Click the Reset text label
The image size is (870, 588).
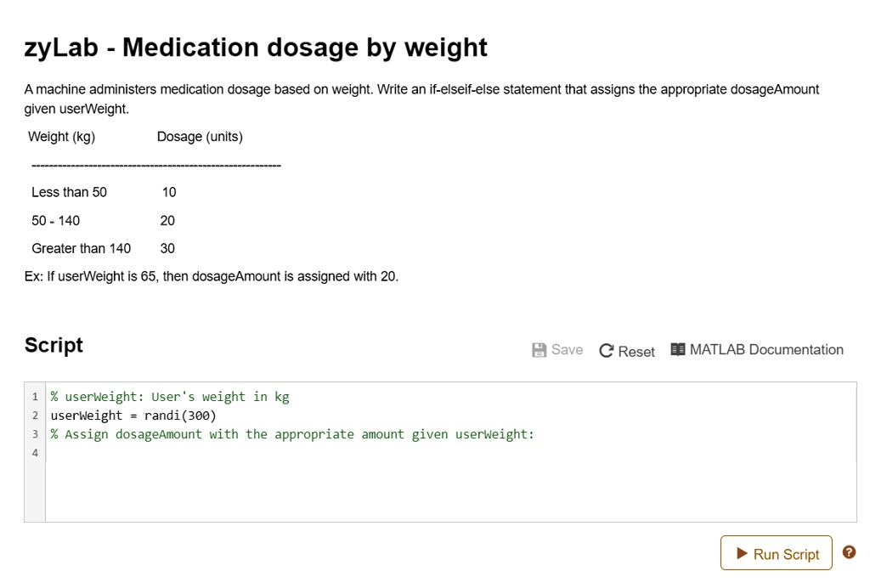coord(636,352)
